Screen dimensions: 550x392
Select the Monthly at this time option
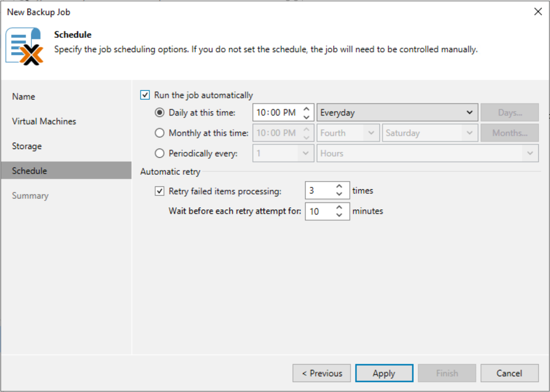point(159,133)
